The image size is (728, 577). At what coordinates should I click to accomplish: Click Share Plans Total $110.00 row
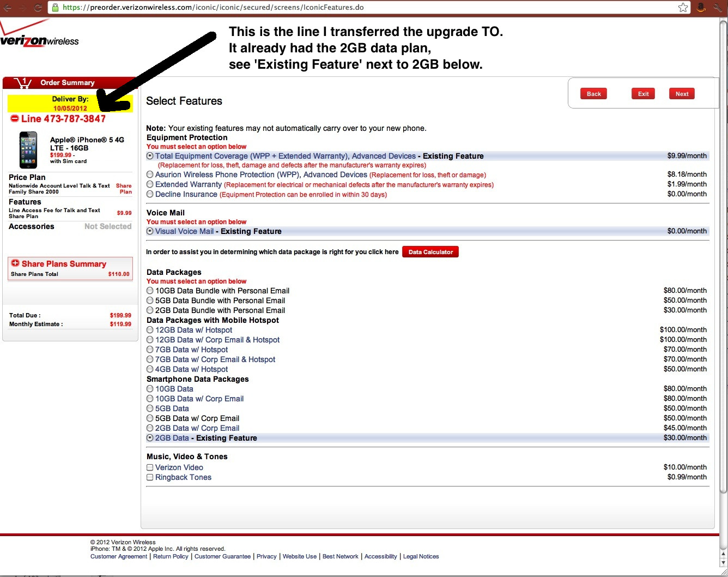click(x=70, y=274)
